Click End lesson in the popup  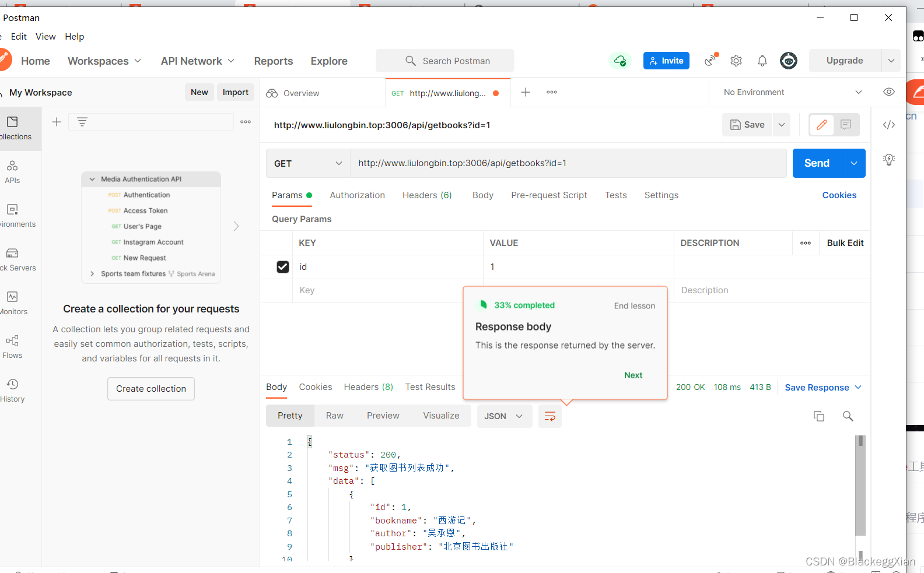(x=635, y=306)
